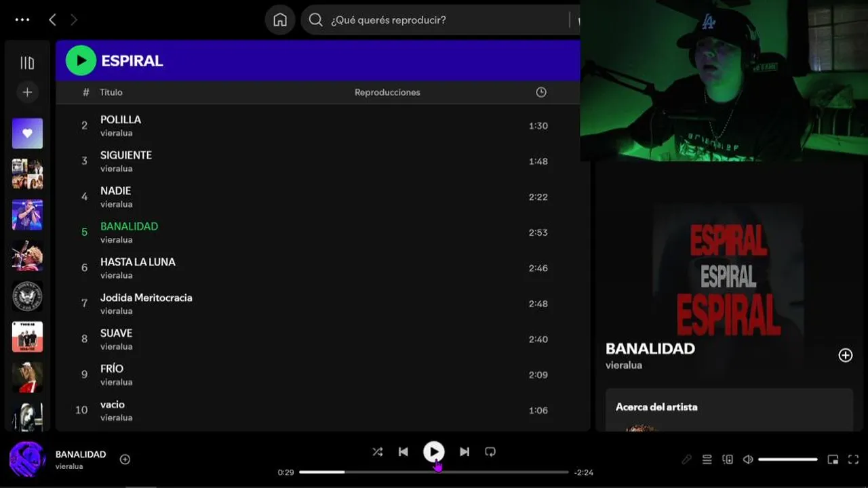Screen dimensions: 868x488
Task: Open connect to a device icon
Action: coord(728,460)
